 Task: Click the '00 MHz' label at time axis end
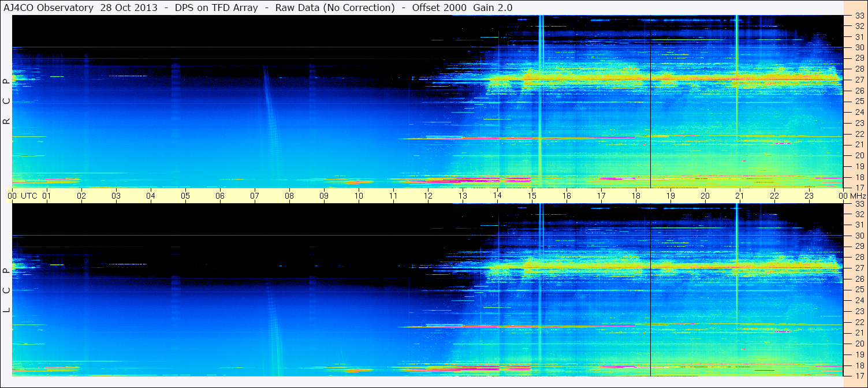pos(851,196)
